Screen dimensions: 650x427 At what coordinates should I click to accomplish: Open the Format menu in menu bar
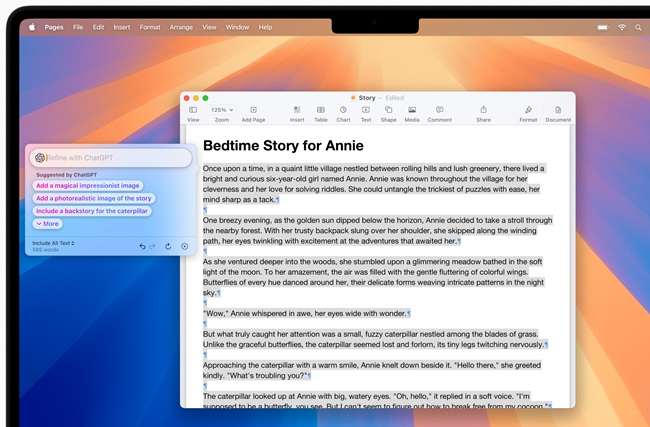pos(150,27)
